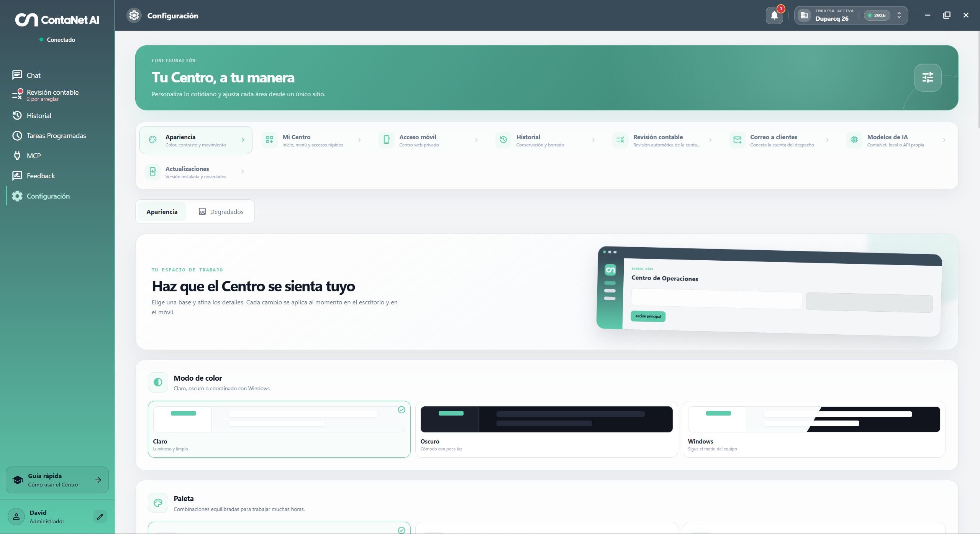Click the Modelos de IA chip icon
This screenshot has height=534, width=980.
tap(854, 140)
